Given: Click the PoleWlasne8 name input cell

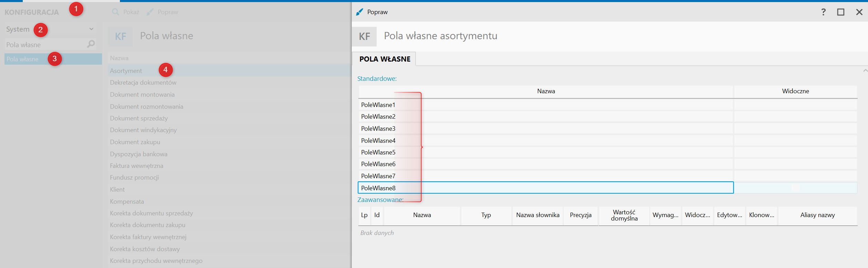Looking at the screenshot, I should point(546,188).
